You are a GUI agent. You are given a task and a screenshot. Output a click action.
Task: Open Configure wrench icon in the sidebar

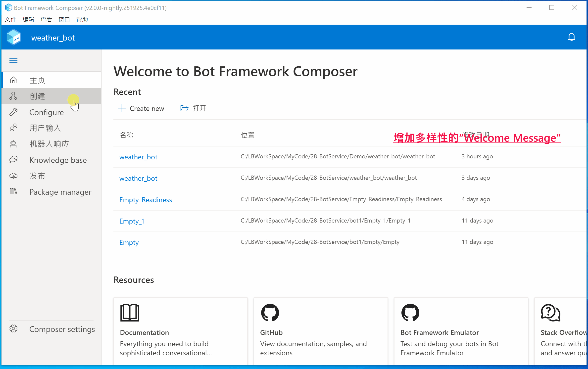pos(13,112)
